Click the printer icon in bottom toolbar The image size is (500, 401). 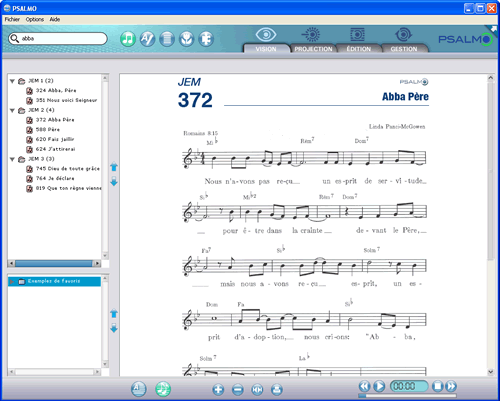point(277,389)
